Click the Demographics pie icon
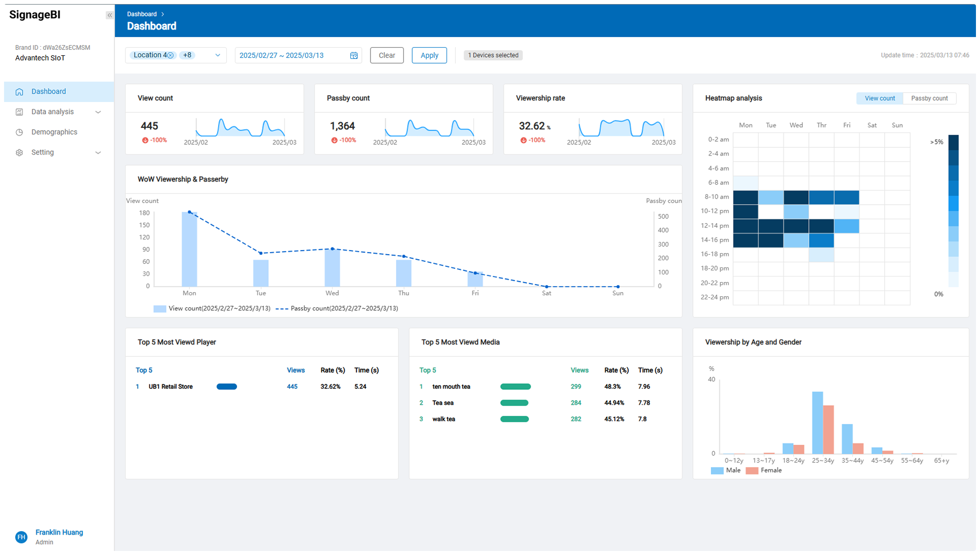Viewport: 980px width, 555px height. pos(19,132)
